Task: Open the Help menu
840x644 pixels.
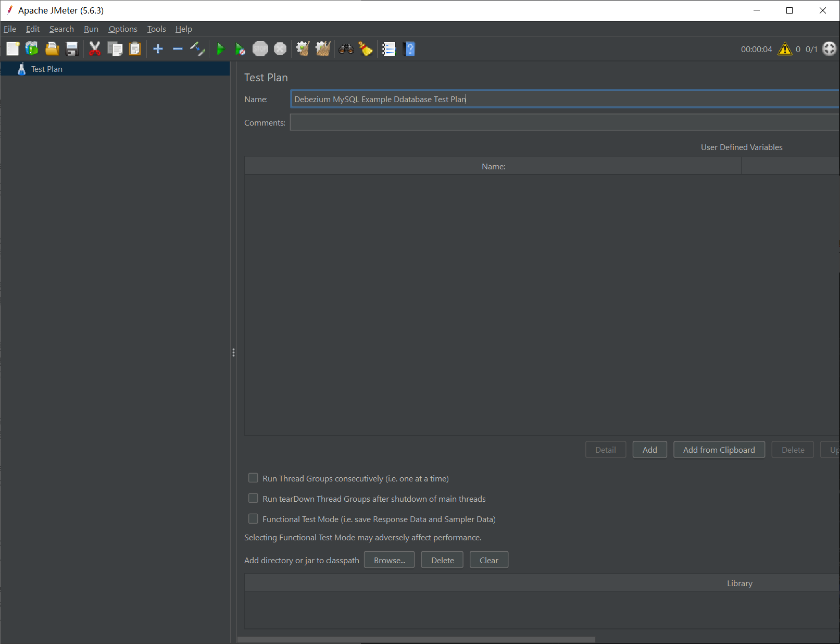Action: 184,29
